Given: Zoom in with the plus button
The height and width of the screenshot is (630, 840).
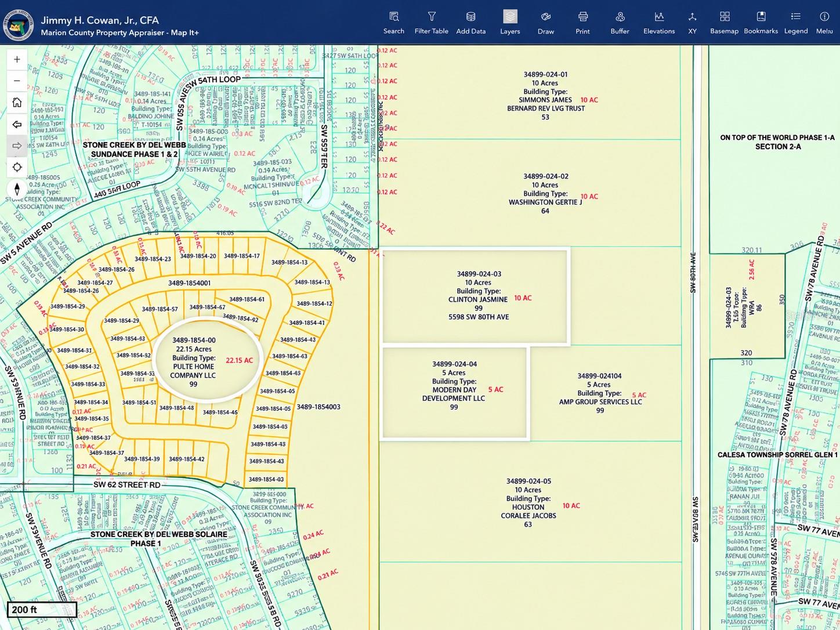Looking at the screenshot, I should [17, 59].
